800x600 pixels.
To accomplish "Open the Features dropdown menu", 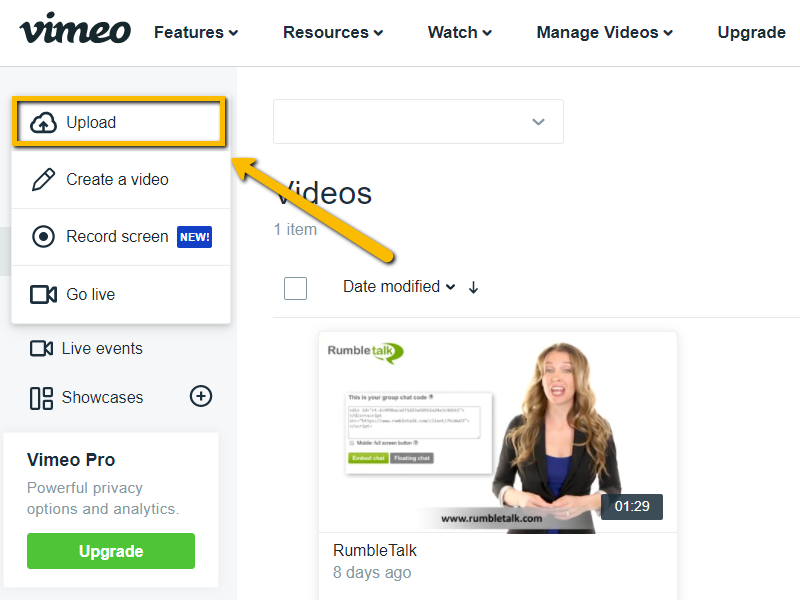I will point(196,33).
